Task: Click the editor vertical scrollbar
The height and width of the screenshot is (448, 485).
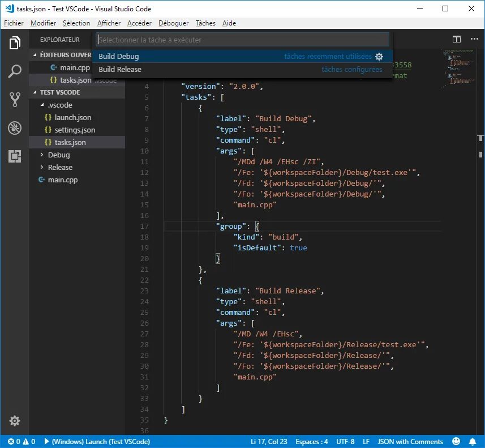Action: coord(480,241)
